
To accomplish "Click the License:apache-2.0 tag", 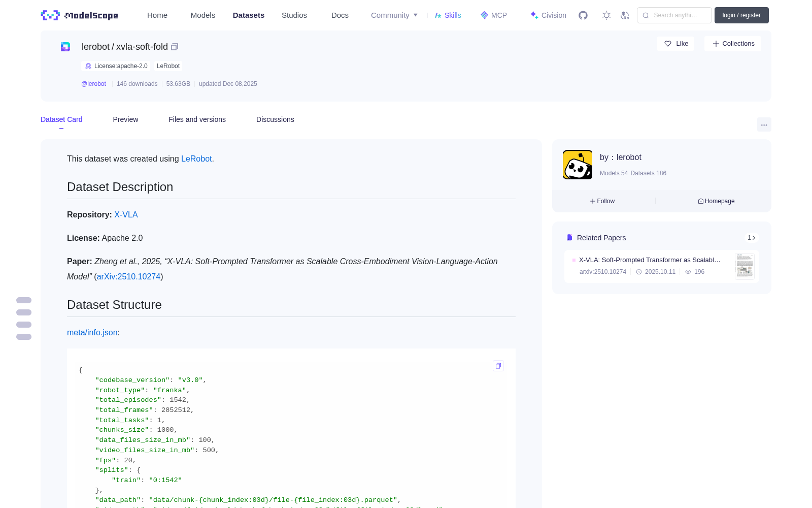I will [x=116, y=66].
